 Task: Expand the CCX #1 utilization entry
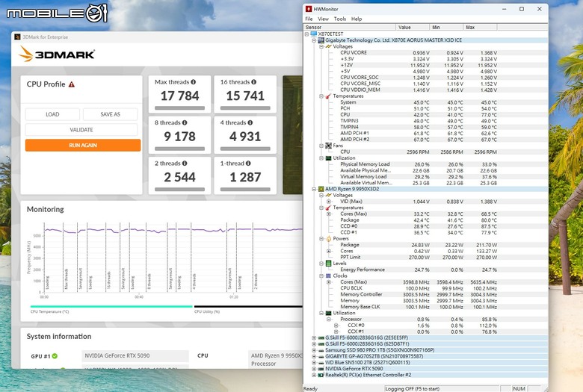336,332
